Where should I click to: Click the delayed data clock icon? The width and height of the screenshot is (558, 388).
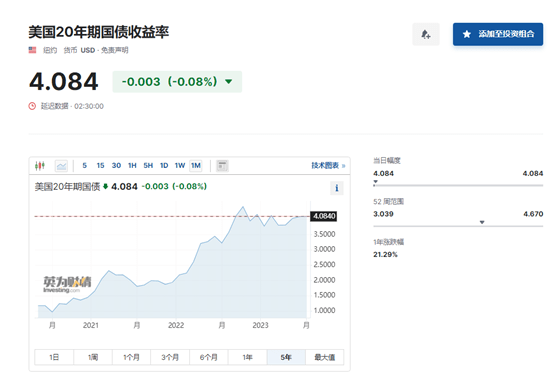point(32,106)
